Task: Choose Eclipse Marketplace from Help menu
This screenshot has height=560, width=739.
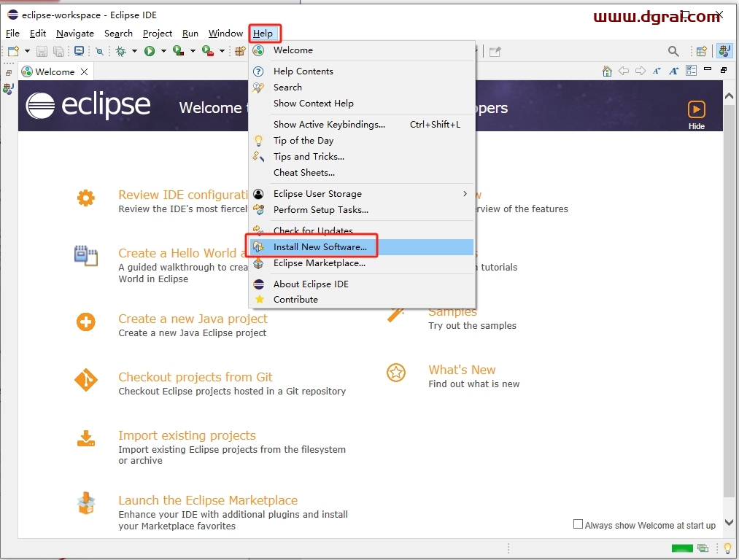Action: tap(319, 263)
